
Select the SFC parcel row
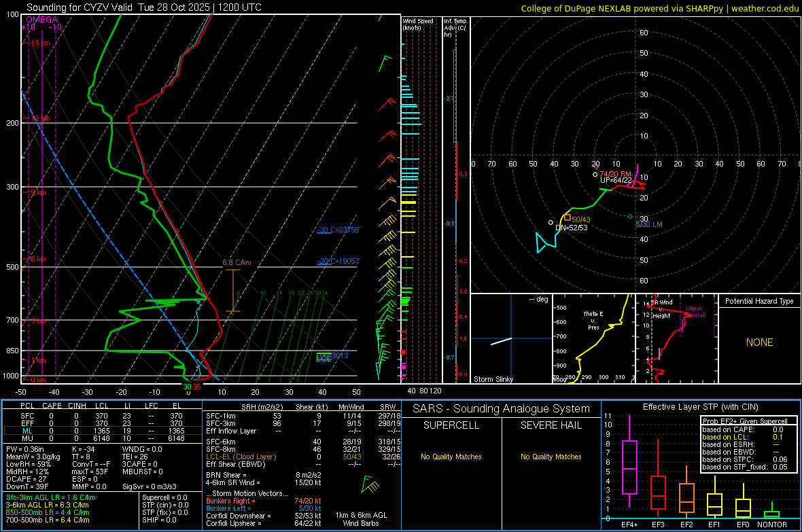[102, 416]
